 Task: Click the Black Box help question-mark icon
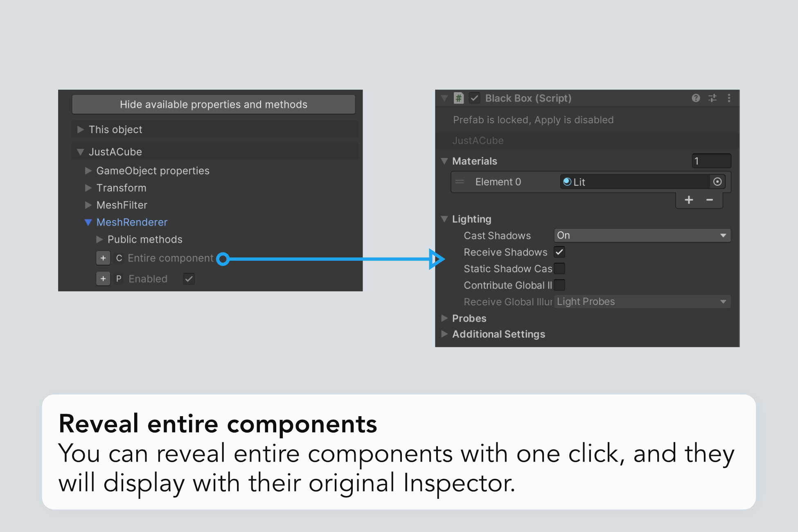(x=696, y=98)
